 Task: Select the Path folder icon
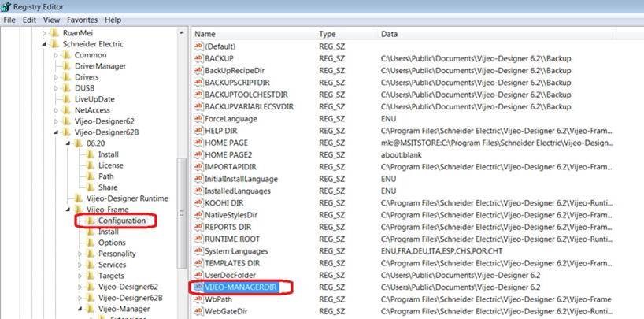point(90,176)
